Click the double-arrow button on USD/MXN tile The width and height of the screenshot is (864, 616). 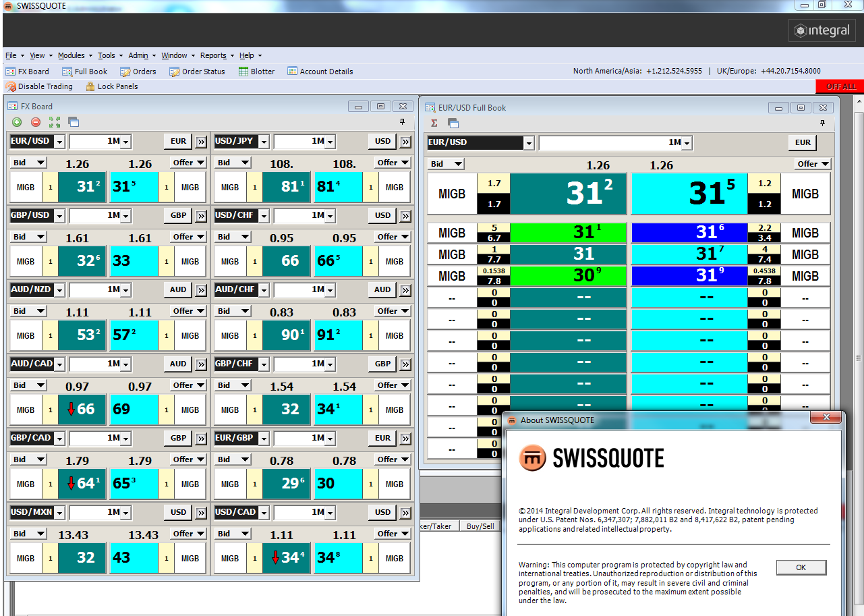[201, 513]
